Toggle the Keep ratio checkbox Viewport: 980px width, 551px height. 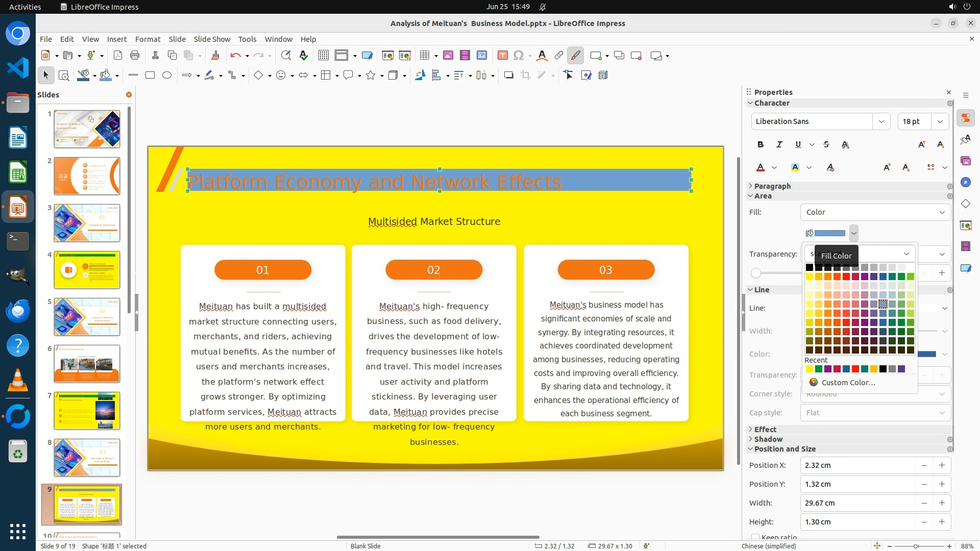coord(755,537)
